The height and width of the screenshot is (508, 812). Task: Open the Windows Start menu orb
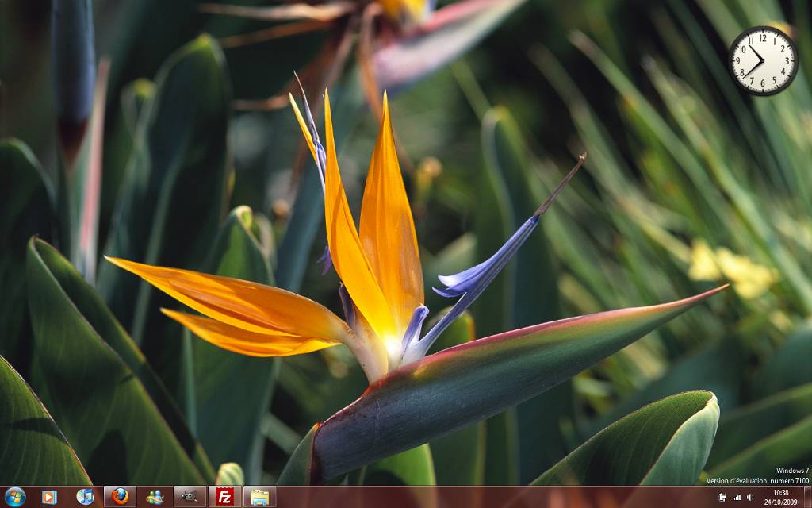pos(14,497)
